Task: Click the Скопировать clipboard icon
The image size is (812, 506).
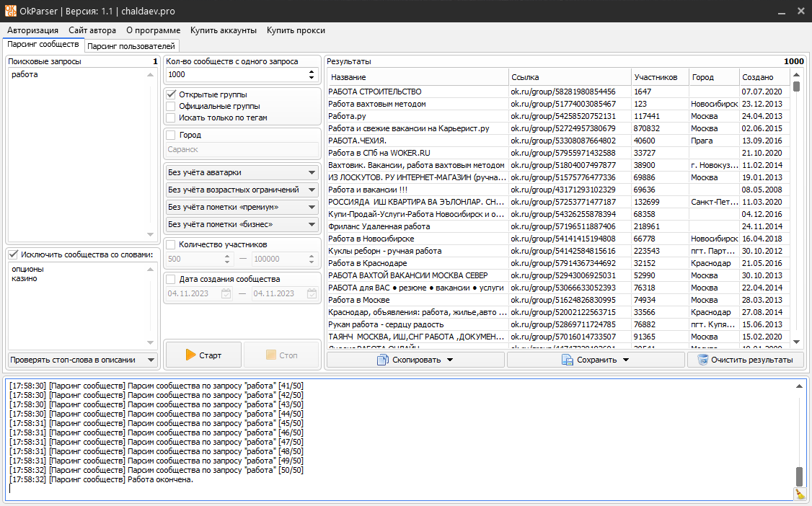Action: tap(383, 360)
